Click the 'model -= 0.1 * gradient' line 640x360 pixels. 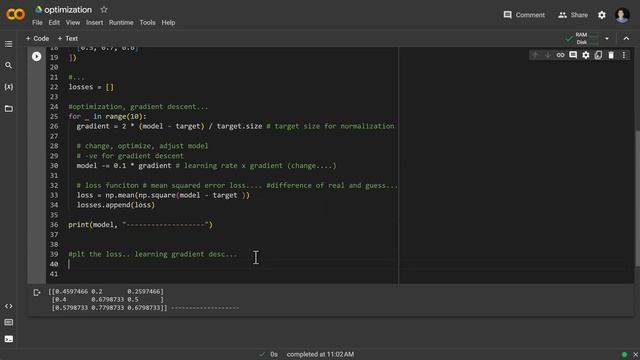(207, 166)
